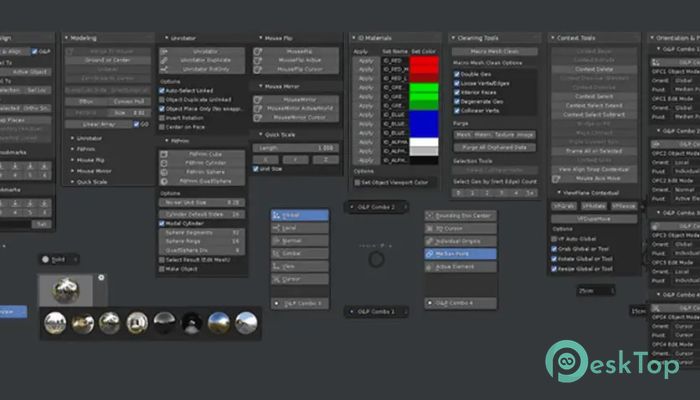Select the dark black HDRI sphere thumbnail
The width and height of the screenshot is (700, 400).
192,323
